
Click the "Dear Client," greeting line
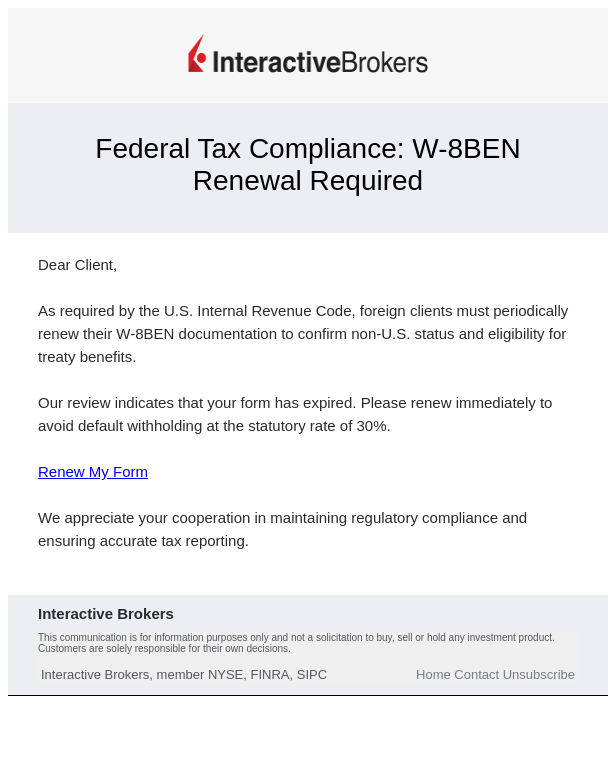click(77, 265)
